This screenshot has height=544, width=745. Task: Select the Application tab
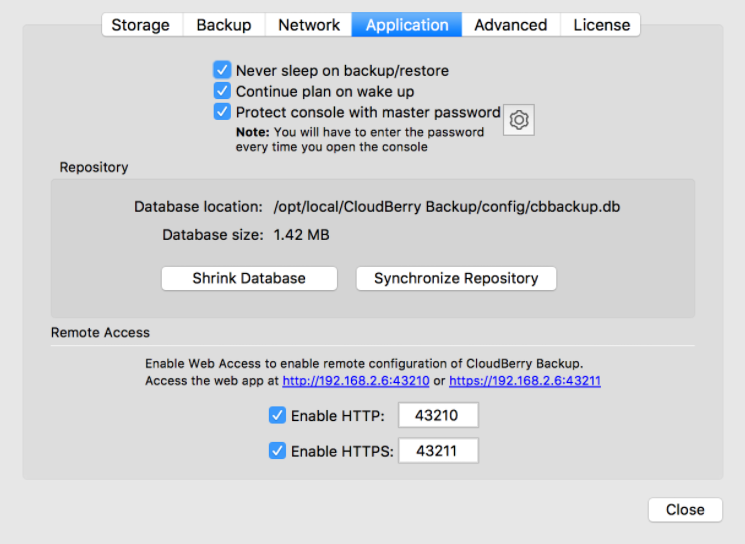[x=407, y=25]
